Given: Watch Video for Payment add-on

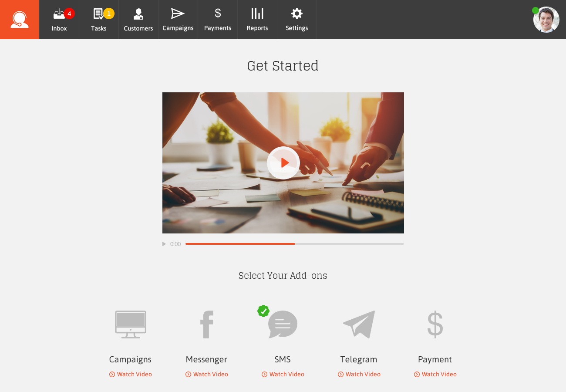Looking at the screenshot, I should (x=435, y=374).
